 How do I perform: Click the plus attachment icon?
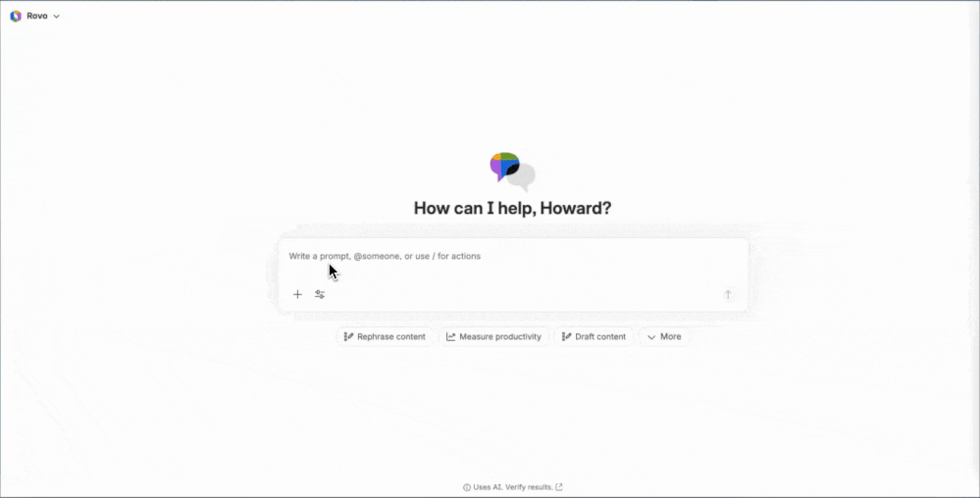[297, 294]
